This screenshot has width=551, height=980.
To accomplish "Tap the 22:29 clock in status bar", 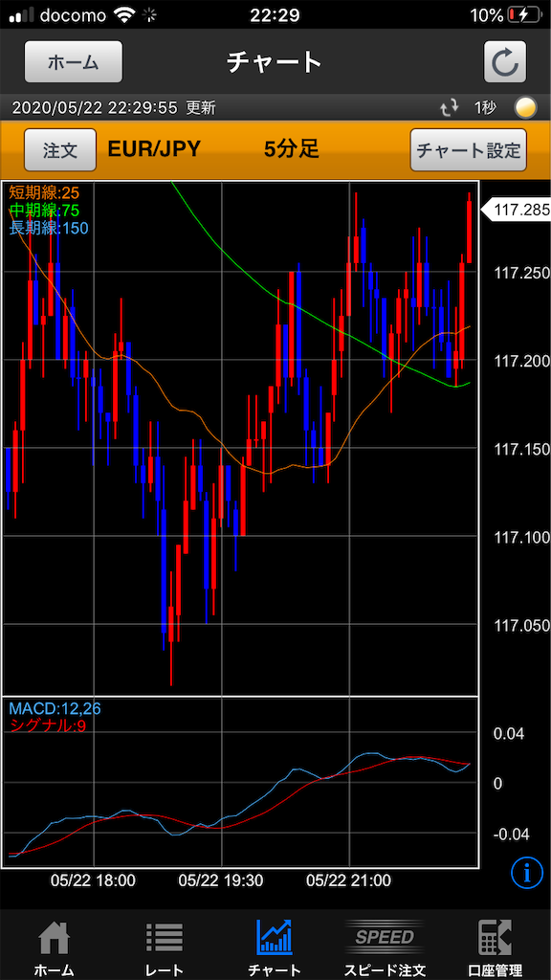I will coord(275,15).
